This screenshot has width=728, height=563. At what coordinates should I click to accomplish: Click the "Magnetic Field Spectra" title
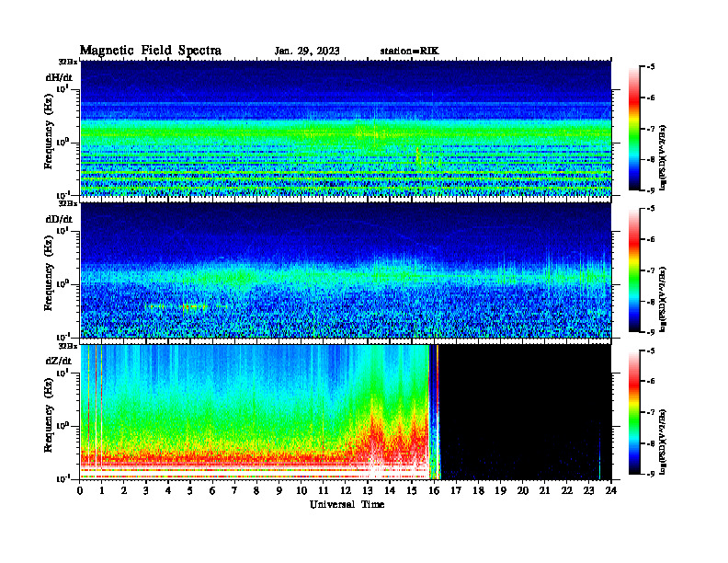(x=151, y=51)
